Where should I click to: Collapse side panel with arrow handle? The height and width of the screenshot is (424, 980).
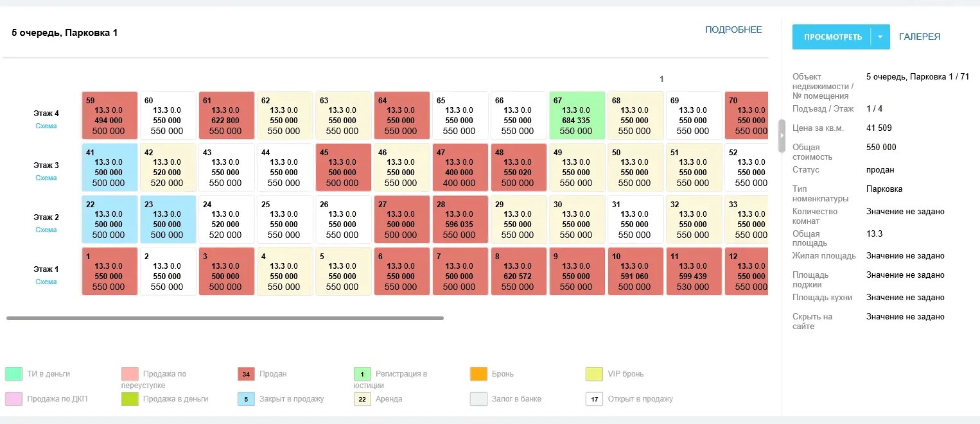pyautogui.click(x=782, y=136)
